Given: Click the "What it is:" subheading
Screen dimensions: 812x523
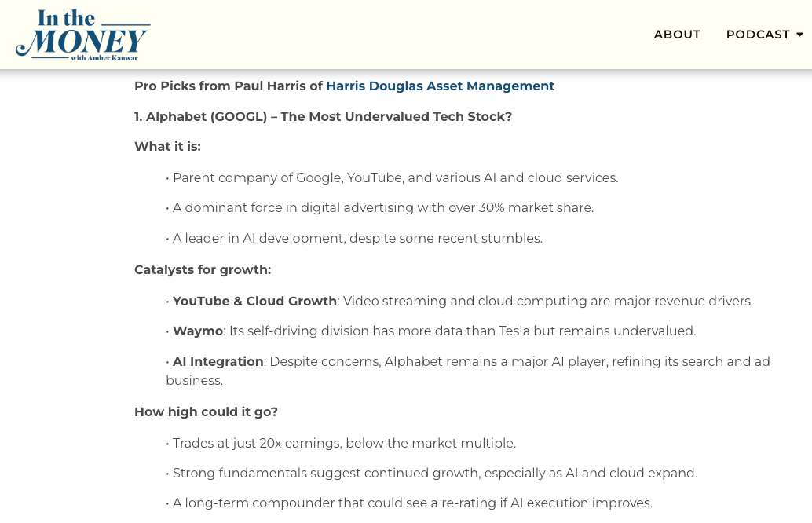Looking at the screenshot, I should (167, 147).
